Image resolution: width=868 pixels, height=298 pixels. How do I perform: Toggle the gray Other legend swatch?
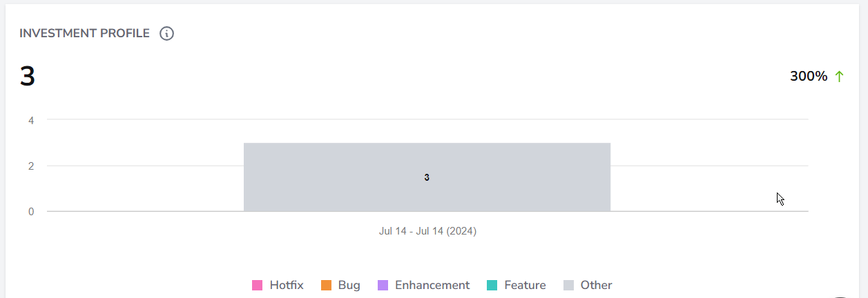pyautogui.click(x=568, y=286)
